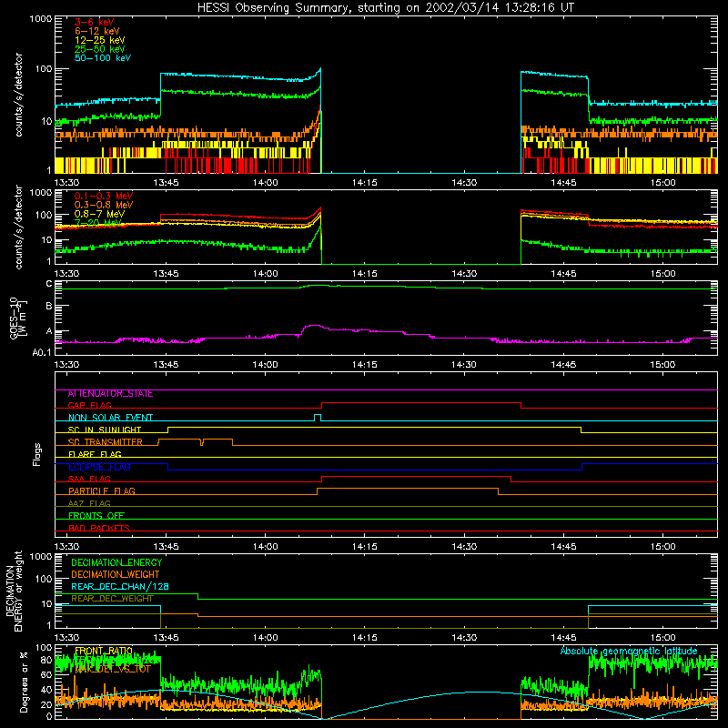Screen dimensions: 728x728
Task: Select the 6-12 keV legend label
Action: pos(96,31)
